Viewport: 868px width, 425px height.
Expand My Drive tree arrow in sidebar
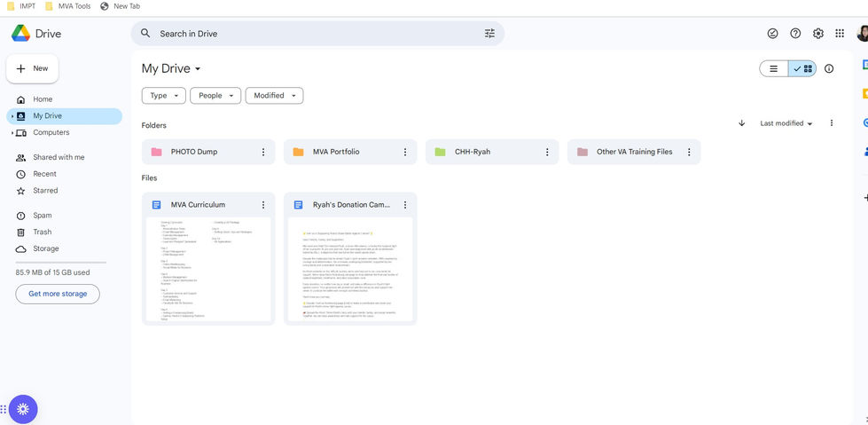[x=12, y=116]
